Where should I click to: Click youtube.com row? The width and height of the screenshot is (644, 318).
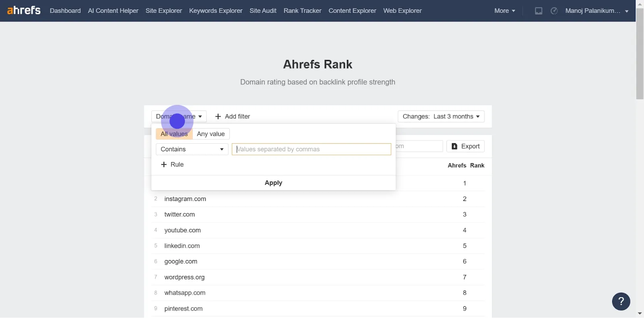tap(318, 230)
